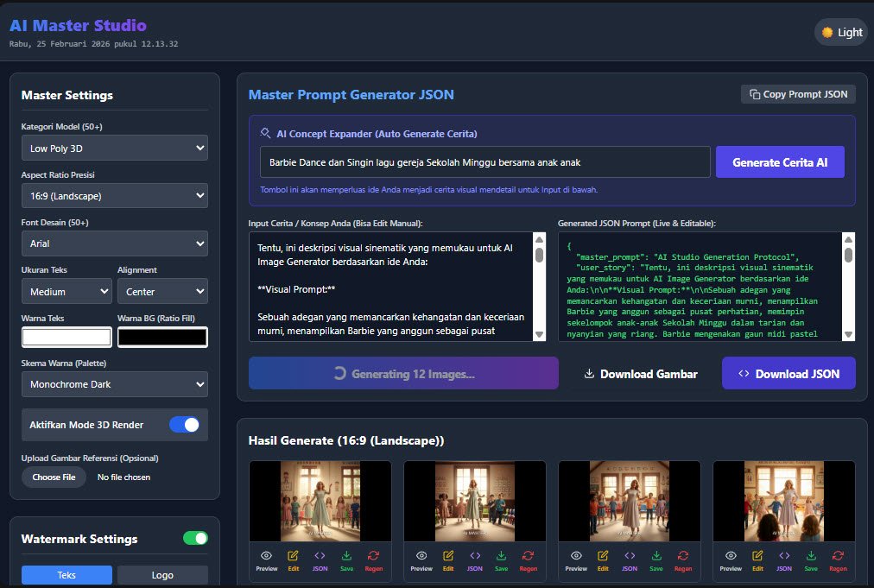Save the third generated image
This screenshot has width=874, height=588.
[656, 560]
